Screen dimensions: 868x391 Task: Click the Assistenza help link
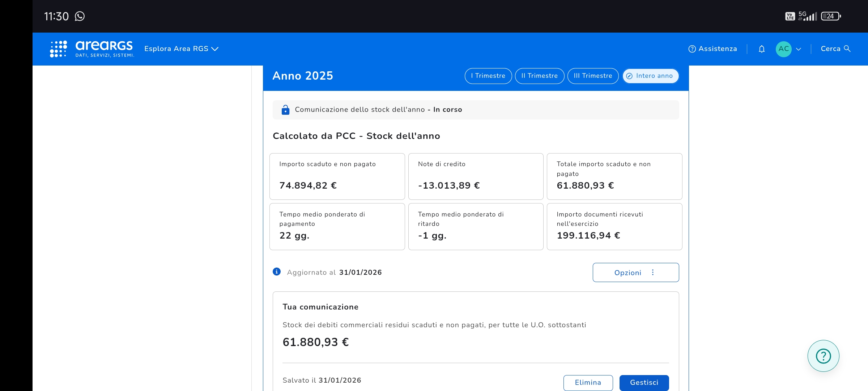click(x=712, y=49)
